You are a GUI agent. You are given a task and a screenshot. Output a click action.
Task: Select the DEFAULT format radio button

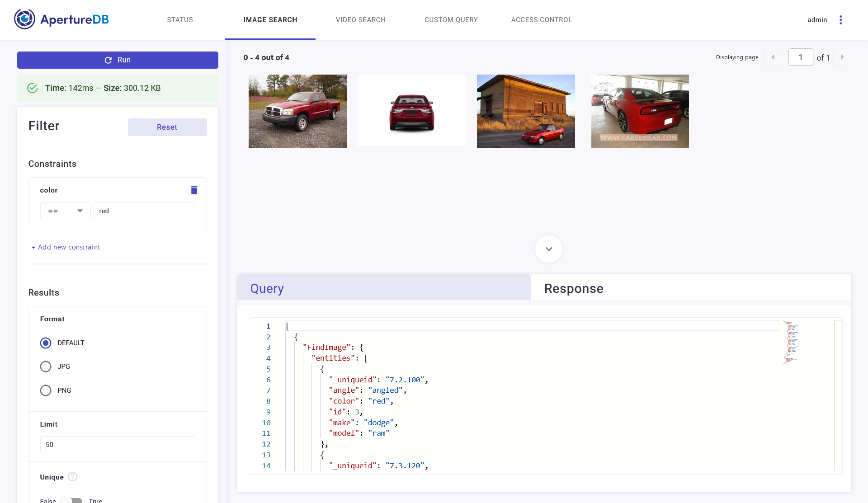(x=46, y=343)
